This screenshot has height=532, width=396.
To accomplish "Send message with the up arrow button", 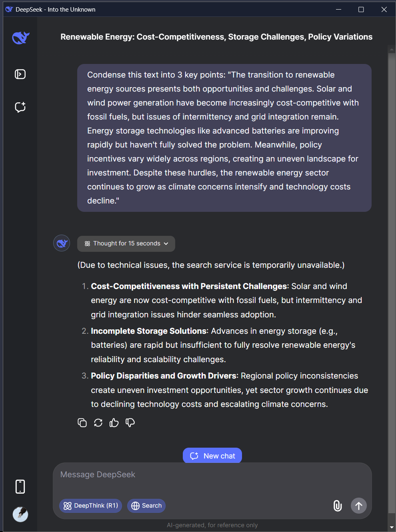I will 359,506.
